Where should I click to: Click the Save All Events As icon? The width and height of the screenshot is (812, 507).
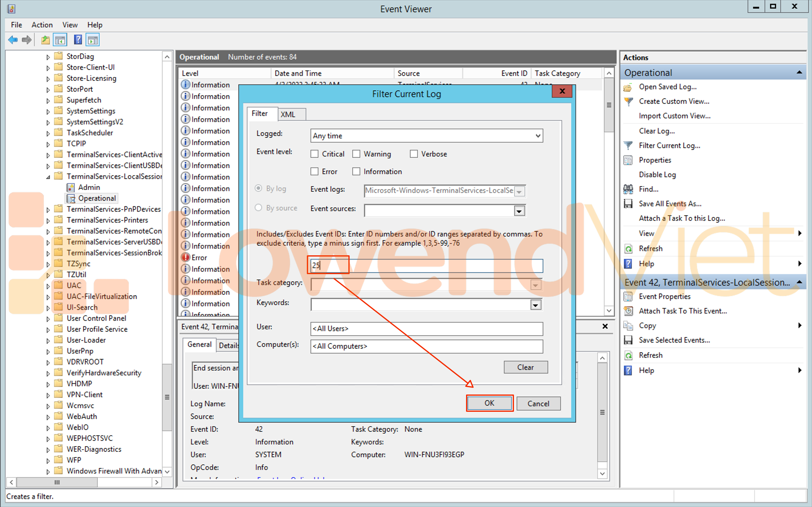tap(628, 204)
